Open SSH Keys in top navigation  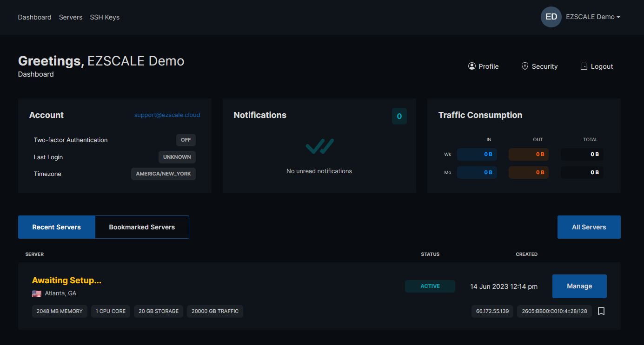click(x=105, y=17)
